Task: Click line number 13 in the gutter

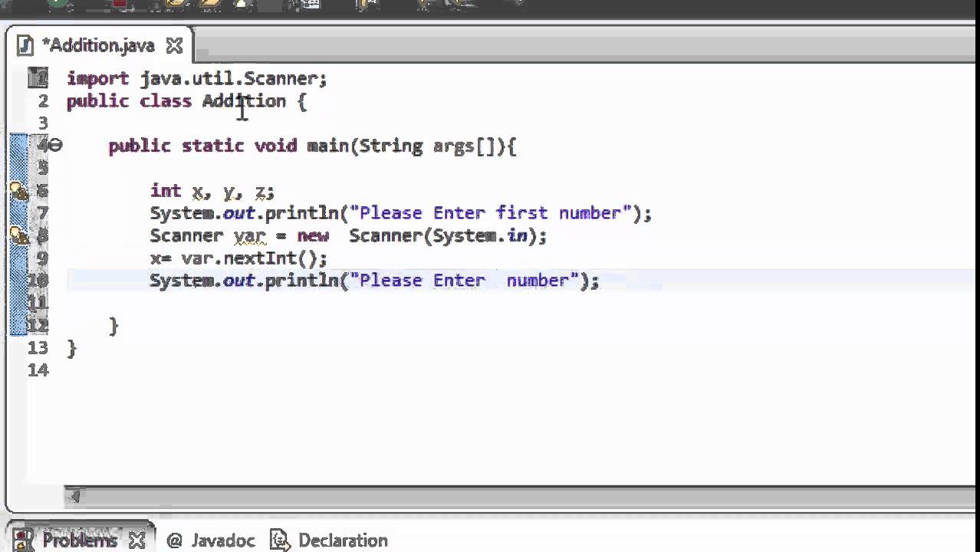Action: 38,348
